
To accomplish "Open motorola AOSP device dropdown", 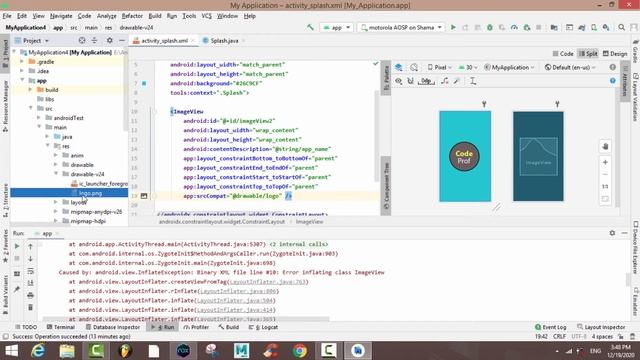I will click(401, 27).
